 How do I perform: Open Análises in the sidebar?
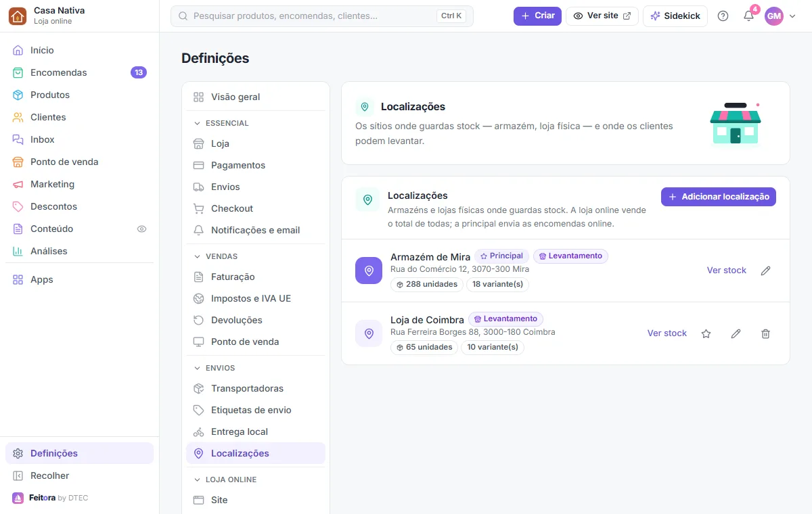(80, 251)
